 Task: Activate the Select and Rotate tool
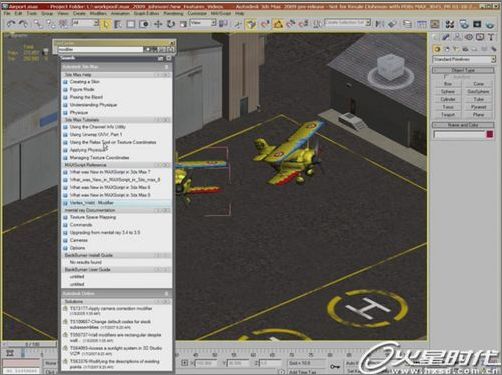tap(171, 24)
